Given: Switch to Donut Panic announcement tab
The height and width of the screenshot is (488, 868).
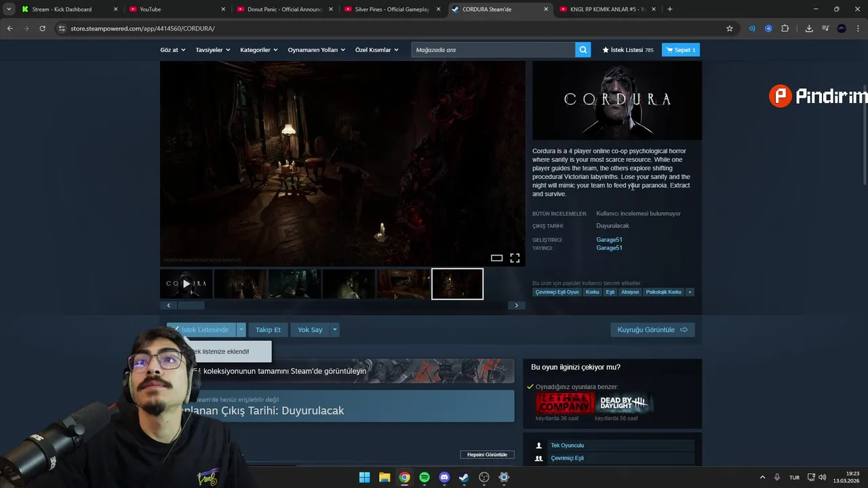Looking at the screenshot, I should pos(284,9).
